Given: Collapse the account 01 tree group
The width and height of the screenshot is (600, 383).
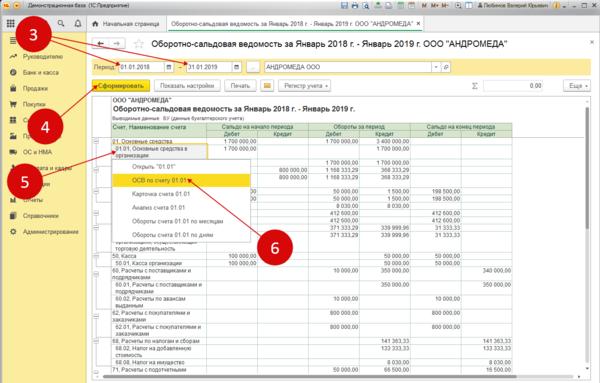Looking at the screenshot, I should tap(96, 141).
